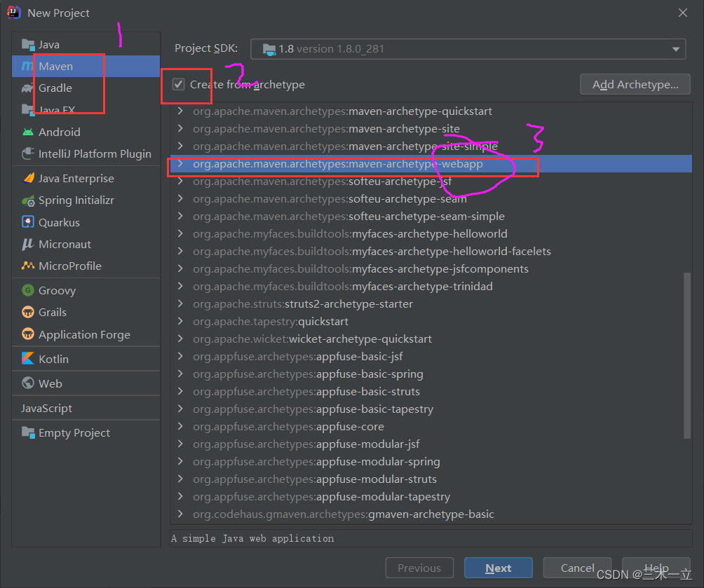704x588 pixels.
Task: Click the MicroProfile icon
Action: 28,266
